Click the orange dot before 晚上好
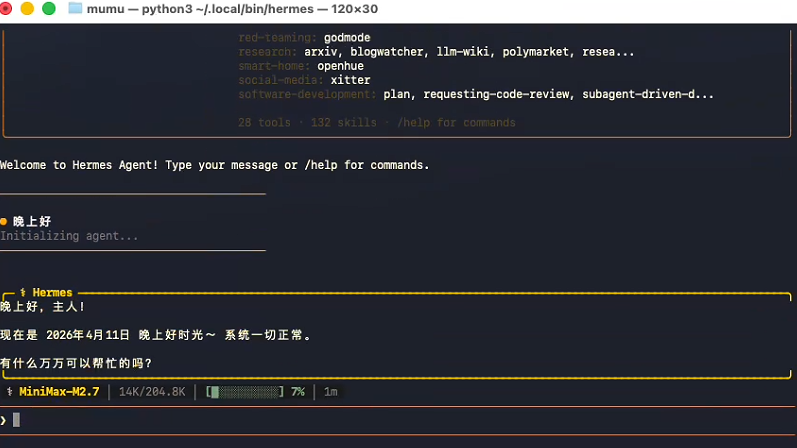Viewport: 797px width, 448px height. coord(4,221)
